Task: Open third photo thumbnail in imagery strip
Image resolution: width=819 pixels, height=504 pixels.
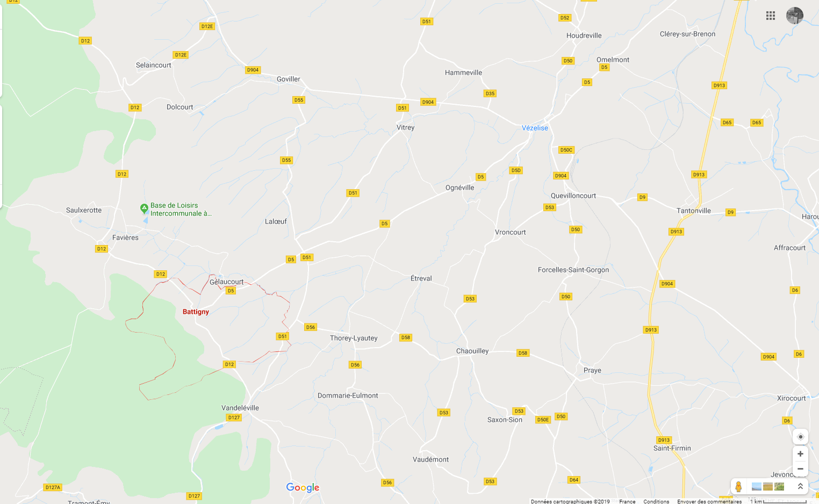Action: [779, 487]
